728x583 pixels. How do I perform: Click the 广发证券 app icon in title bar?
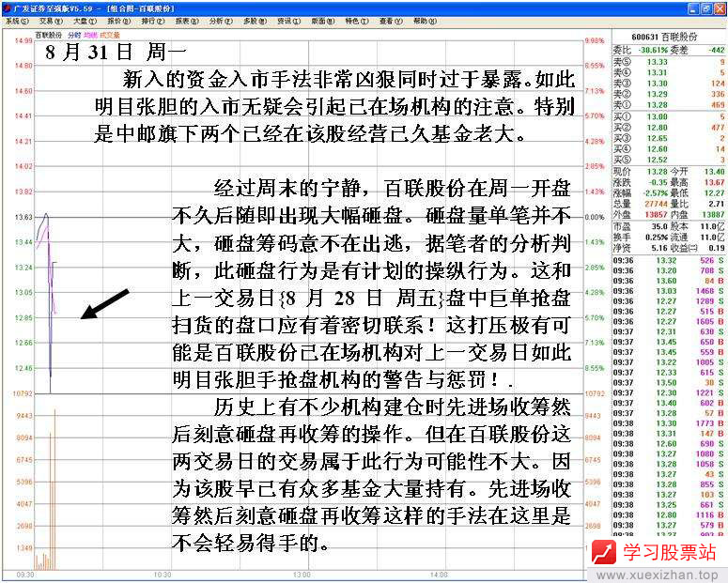click(7, 8)
